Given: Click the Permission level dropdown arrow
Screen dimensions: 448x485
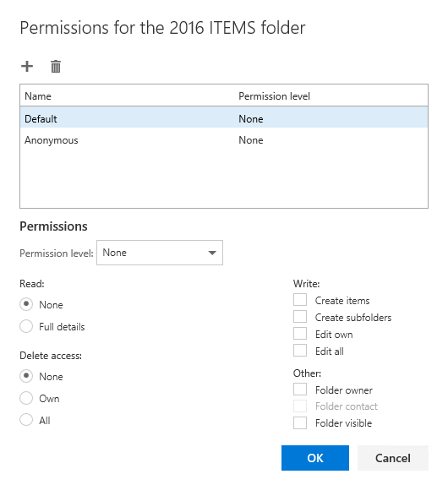Looking at the screenshot, I should (x=212, y=253).
